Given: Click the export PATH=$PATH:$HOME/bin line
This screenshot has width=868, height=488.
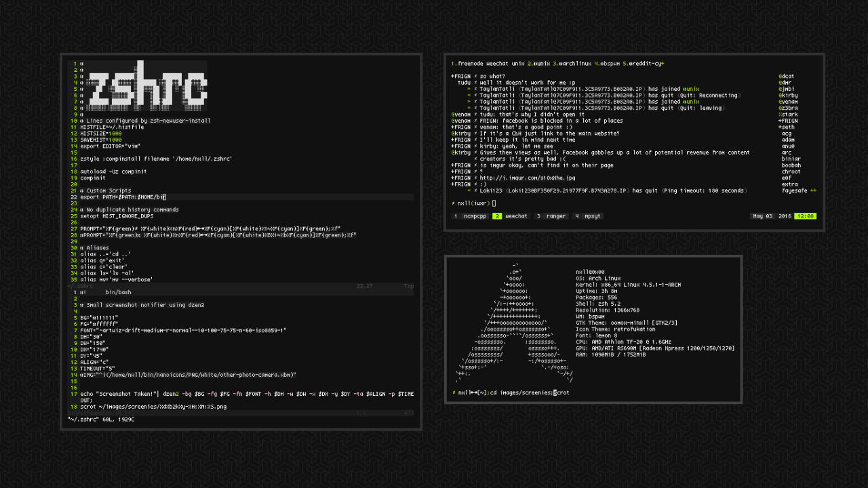Looking at the screenshot, I should pyautogui.click(x=123, y=197).
